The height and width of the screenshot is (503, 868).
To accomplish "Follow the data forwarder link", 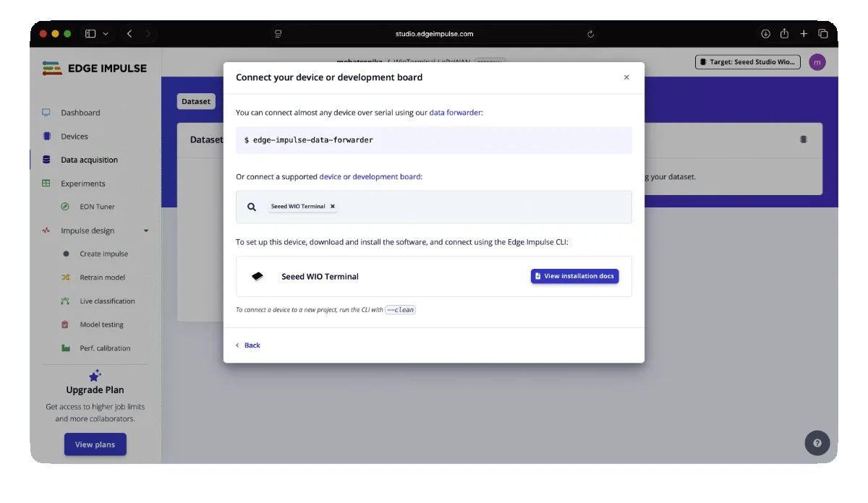I will coord(455,113).
